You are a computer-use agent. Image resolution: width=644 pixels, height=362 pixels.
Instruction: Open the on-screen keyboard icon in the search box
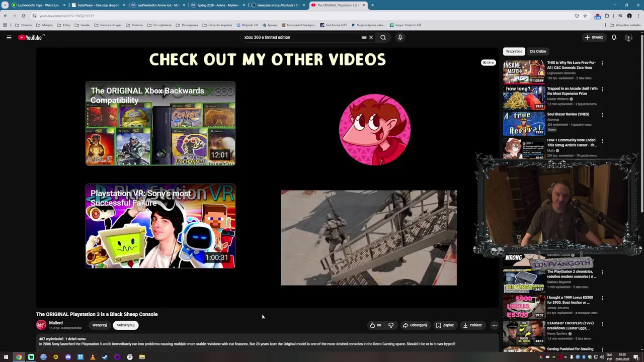(364, 37)
